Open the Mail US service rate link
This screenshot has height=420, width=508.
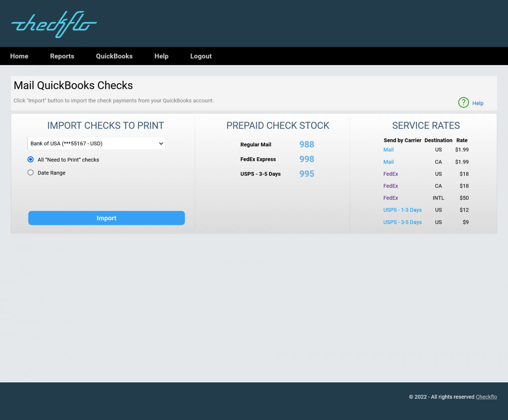click(388, 150)
